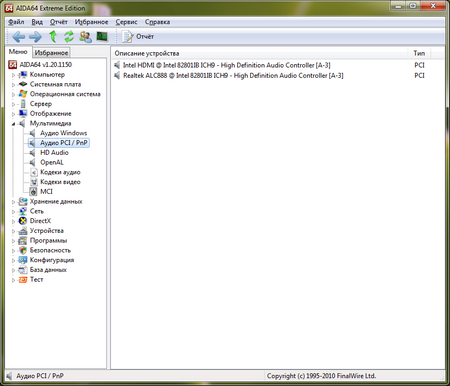450x386 pixels.
Task: Create a report with Отчёт toolbar button
Action: click(138, 37)
